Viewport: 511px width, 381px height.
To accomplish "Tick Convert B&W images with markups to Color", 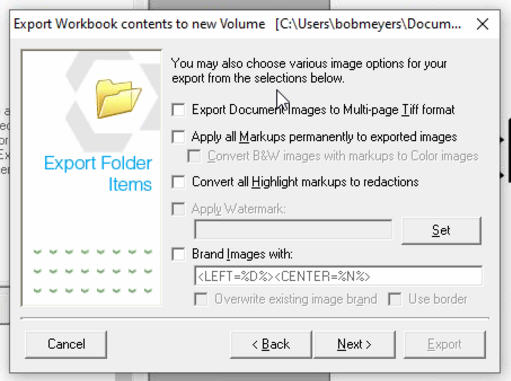I will coord(194,156).
